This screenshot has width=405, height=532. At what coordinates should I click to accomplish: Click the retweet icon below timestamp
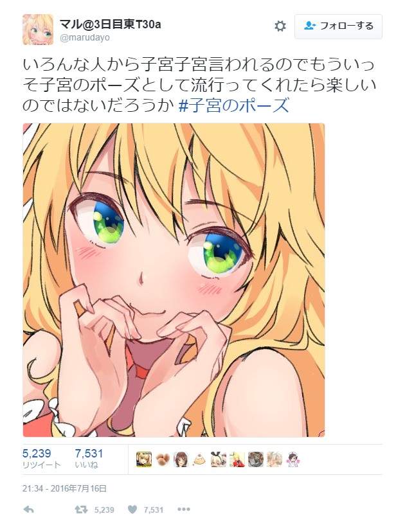coord(81,510)
